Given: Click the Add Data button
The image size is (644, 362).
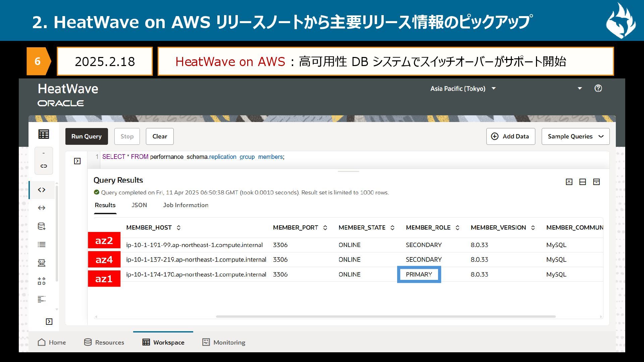Looking at the screenshot, I should 511,136.
